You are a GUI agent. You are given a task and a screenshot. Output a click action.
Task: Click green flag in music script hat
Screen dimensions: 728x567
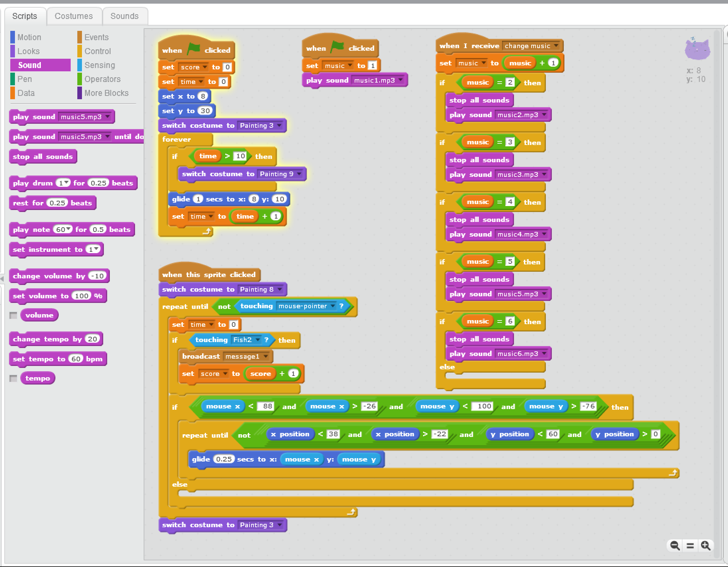pyautogui.click(x=337, y=47)
